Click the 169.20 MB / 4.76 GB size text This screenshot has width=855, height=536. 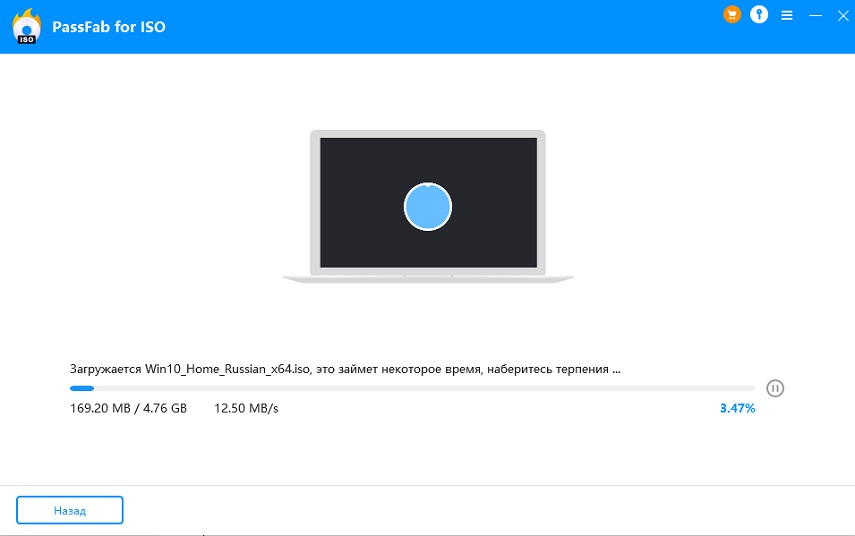click(x=128, y=408)
